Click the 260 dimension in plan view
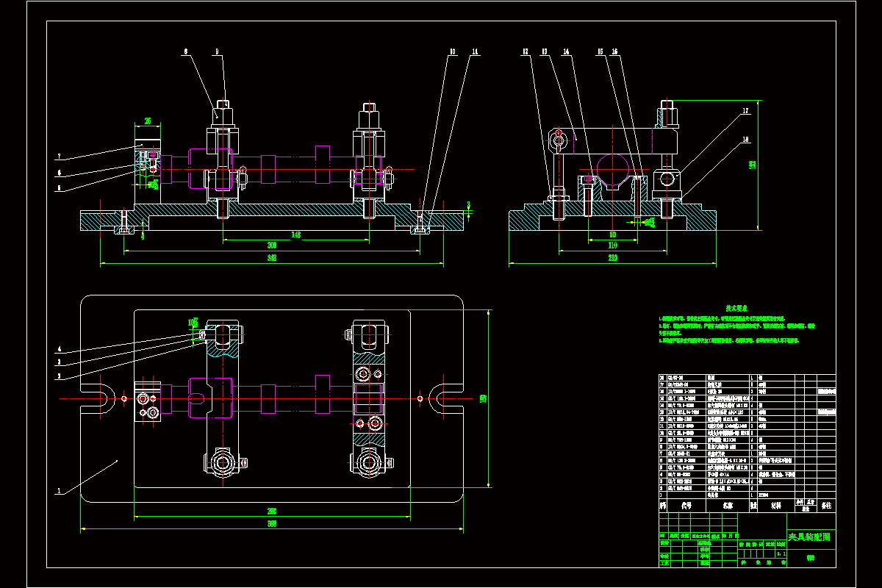Viewport: 882px width, 588px height. coord(272,512)
